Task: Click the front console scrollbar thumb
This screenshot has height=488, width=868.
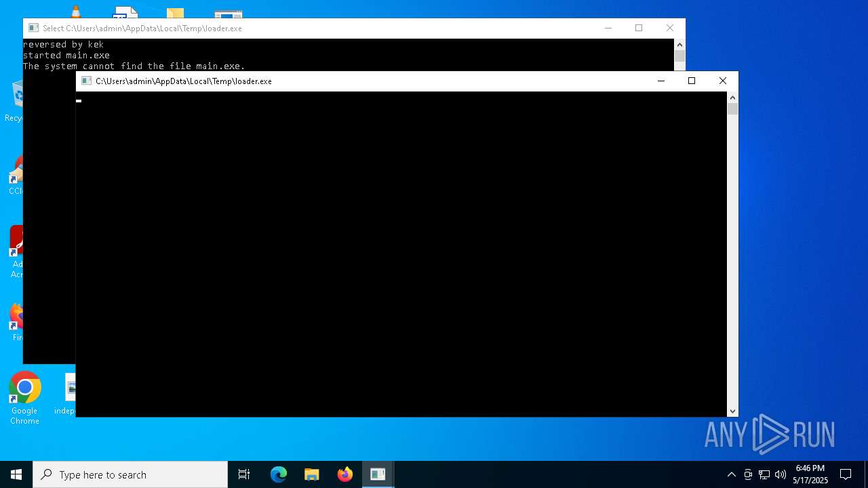Action: 732,109
